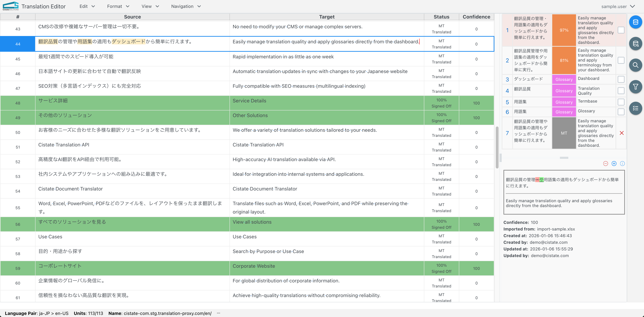Click the blue plus icon below match results
Image resolution: width=644 pixels, height=317 pixels.
click(x=614, y=164)
